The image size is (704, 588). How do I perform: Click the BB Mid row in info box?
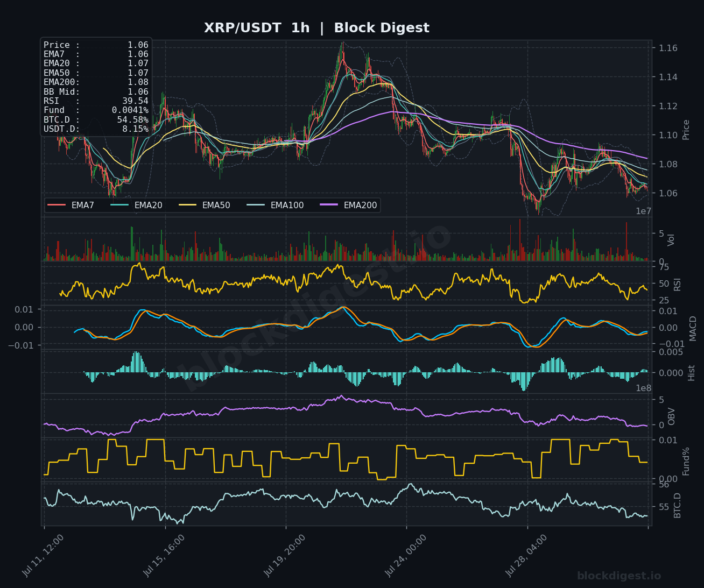pos(96,92)
